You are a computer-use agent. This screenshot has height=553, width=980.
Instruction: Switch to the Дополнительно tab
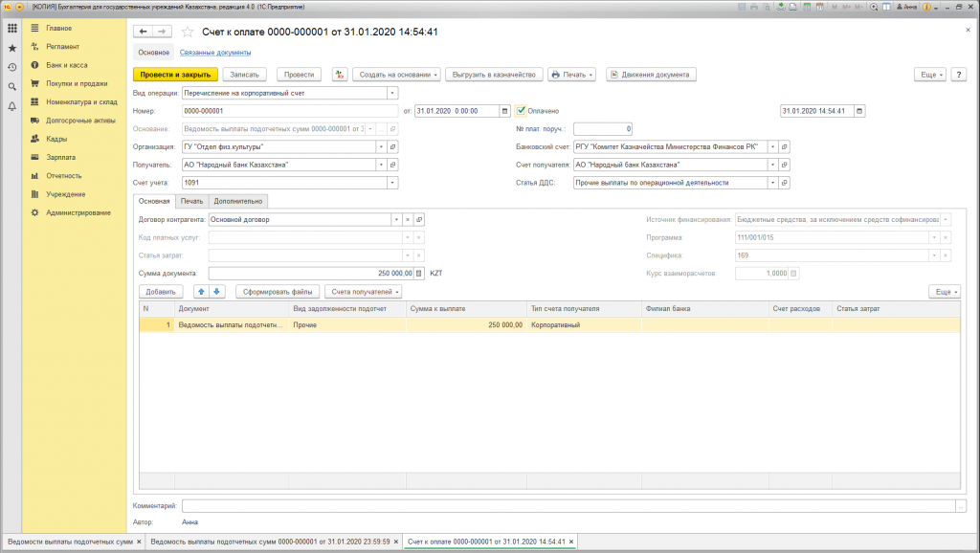239,201
